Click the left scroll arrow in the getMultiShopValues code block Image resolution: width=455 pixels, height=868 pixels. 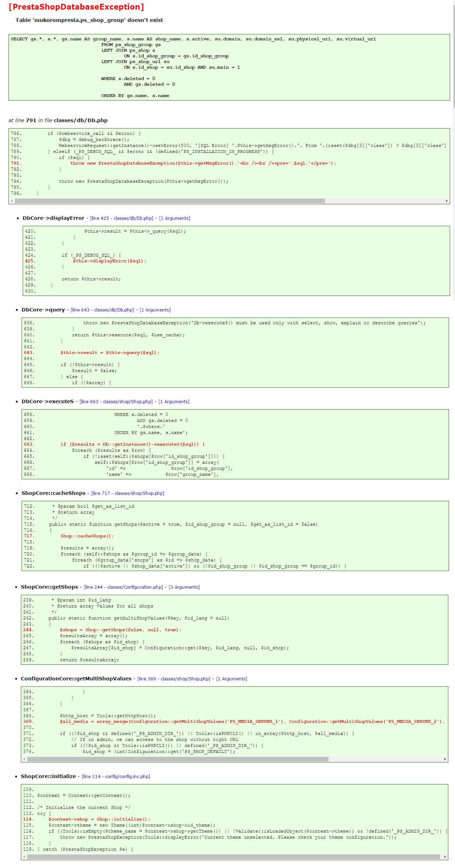[24, 759]
